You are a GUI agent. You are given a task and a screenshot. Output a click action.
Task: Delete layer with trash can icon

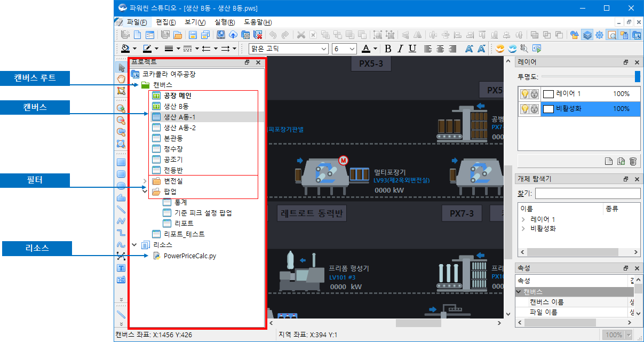point(633,161)
